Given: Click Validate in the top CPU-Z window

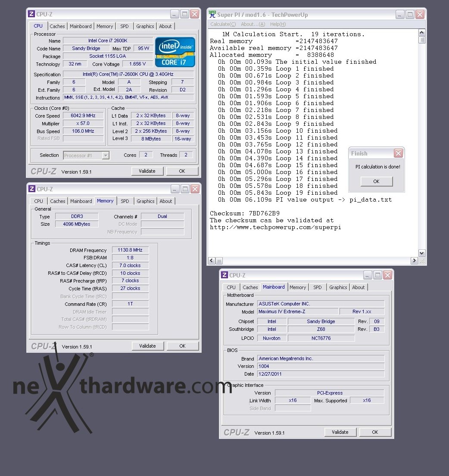Looking at the screenshot, I should tap(147, 171).
